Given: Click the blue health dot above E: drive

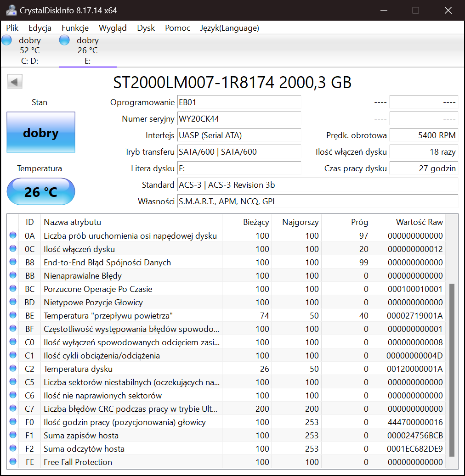Looking at the screenshot, I should 64,40.
